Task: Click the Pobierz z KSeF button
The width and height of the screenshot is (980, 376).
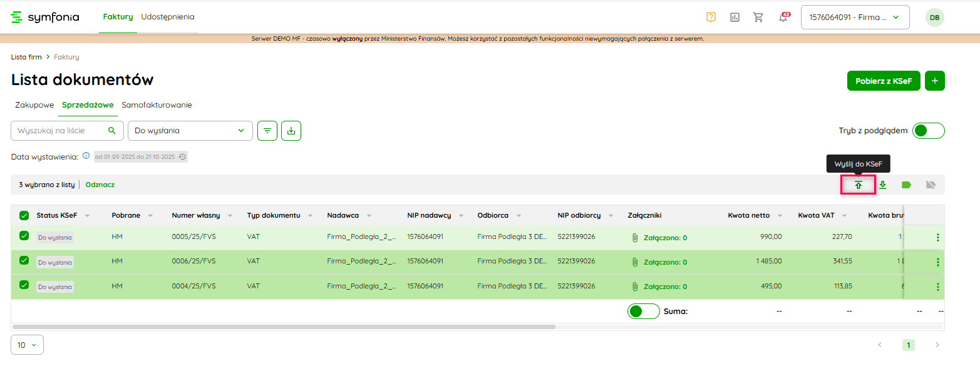Action: pyautogui.click(x=883, y=81)
